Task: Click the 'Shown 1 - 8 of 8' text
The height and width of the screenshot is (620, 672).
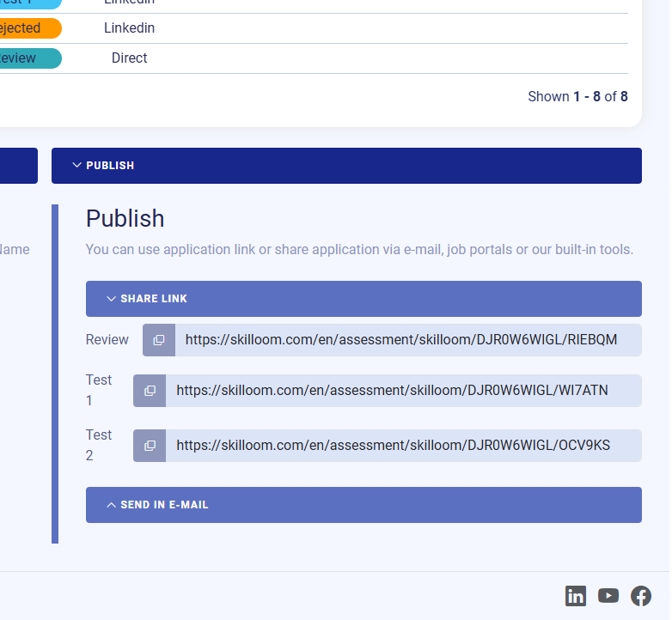Action: coord(577,97)
